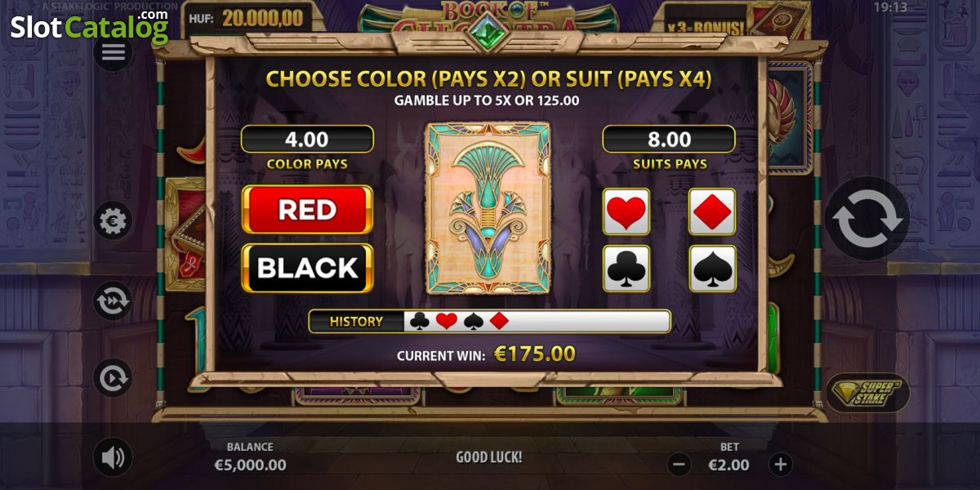The height and width of the screenshot is (490, 980).
Task: Click the SlotCatalog logo
Action: pyautogui.click(x=90, y=26)
